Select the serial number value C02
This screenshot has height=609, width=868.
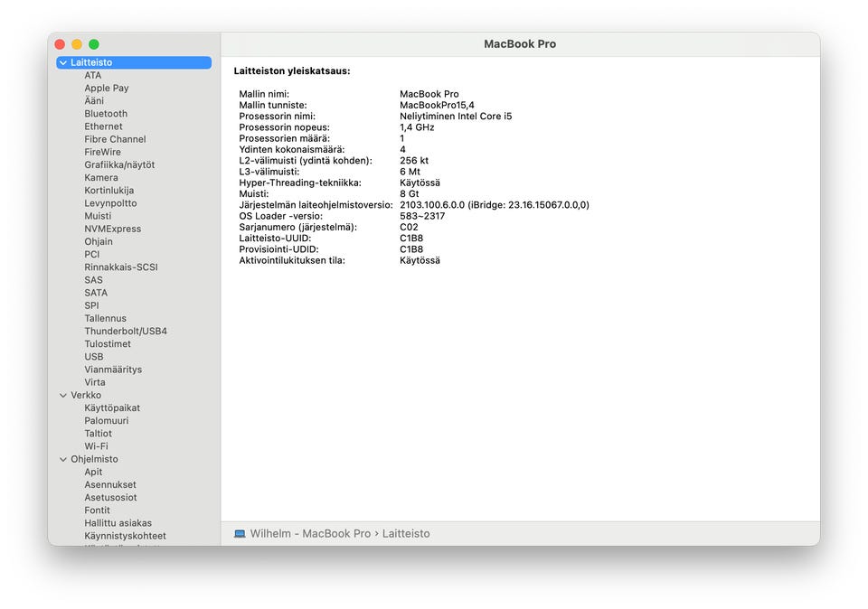point(409,227)
